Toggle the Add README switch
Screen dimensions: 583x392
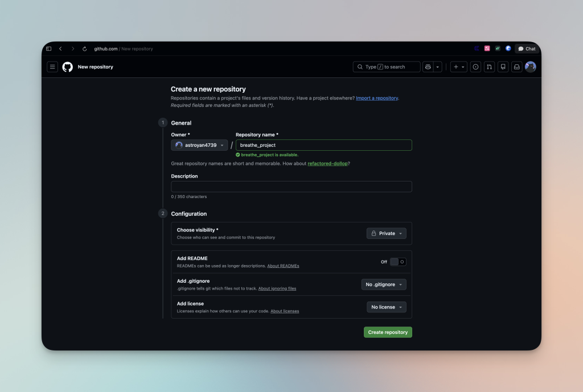point(398,262)
